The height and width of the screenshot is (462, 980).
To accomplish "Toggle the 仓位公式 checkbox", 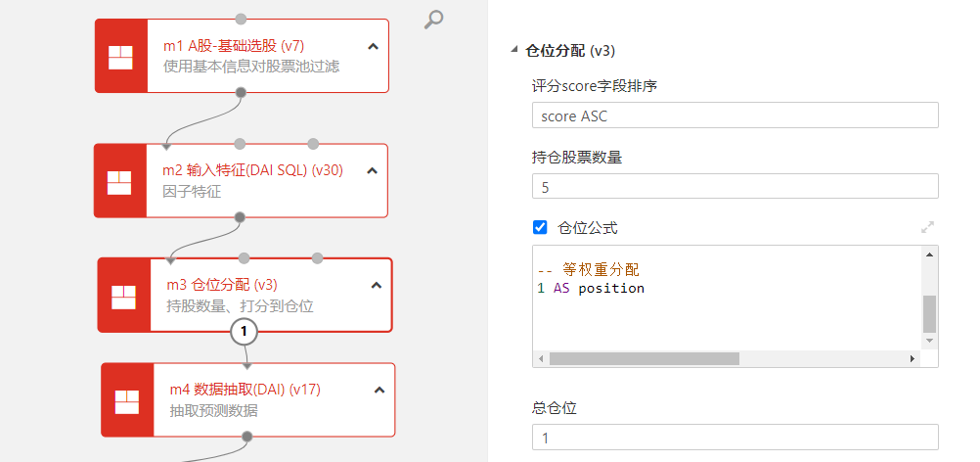I will click(x=540, y=227).
